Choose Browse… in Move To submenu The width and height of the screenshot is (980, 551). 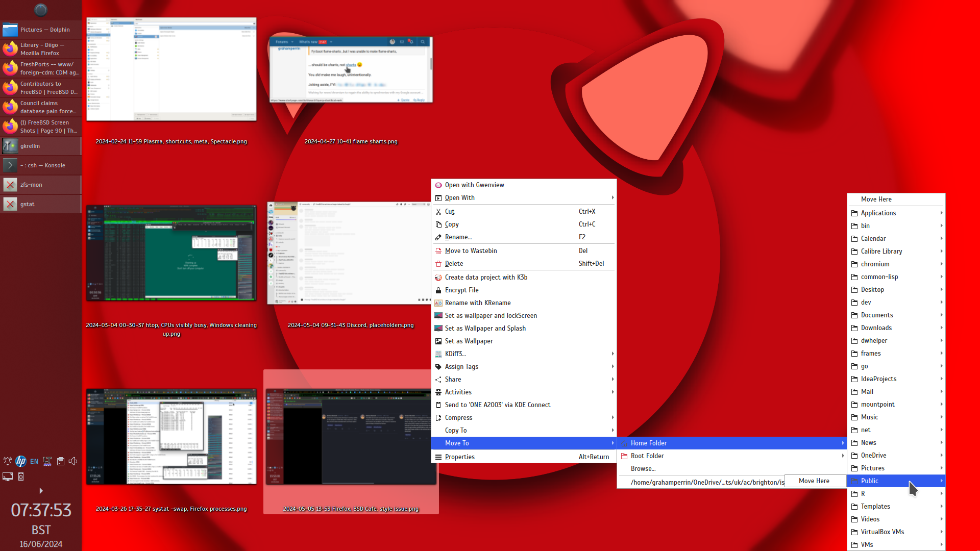[x=732, y=468]
